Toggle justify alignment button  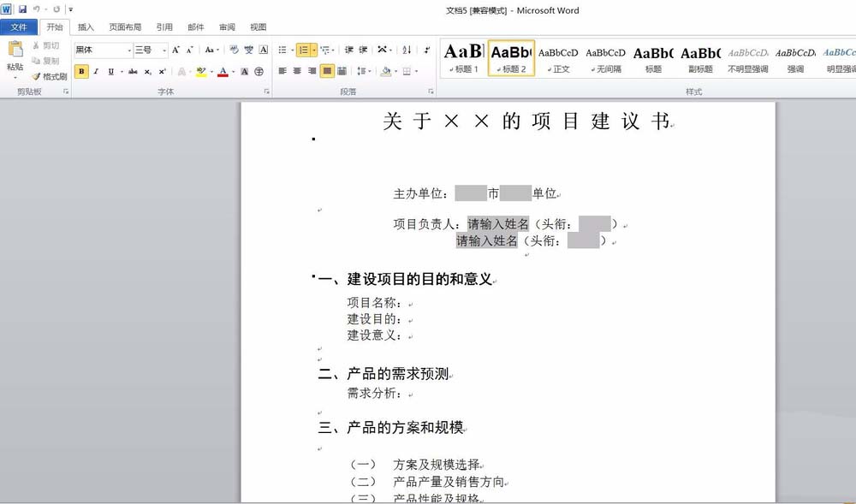coord(327,72)
